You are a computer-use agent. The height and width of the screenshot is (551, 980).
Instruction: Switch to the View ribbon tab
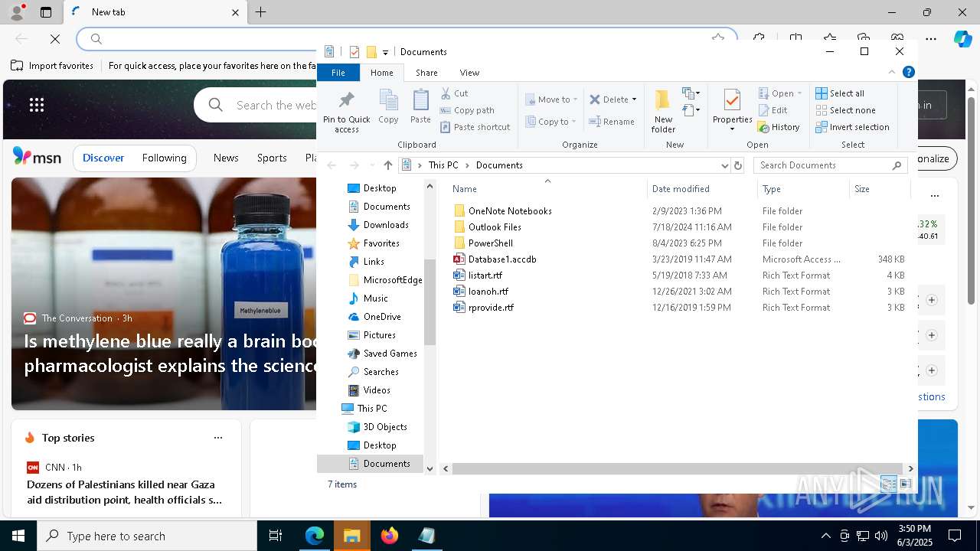[469, 73]
